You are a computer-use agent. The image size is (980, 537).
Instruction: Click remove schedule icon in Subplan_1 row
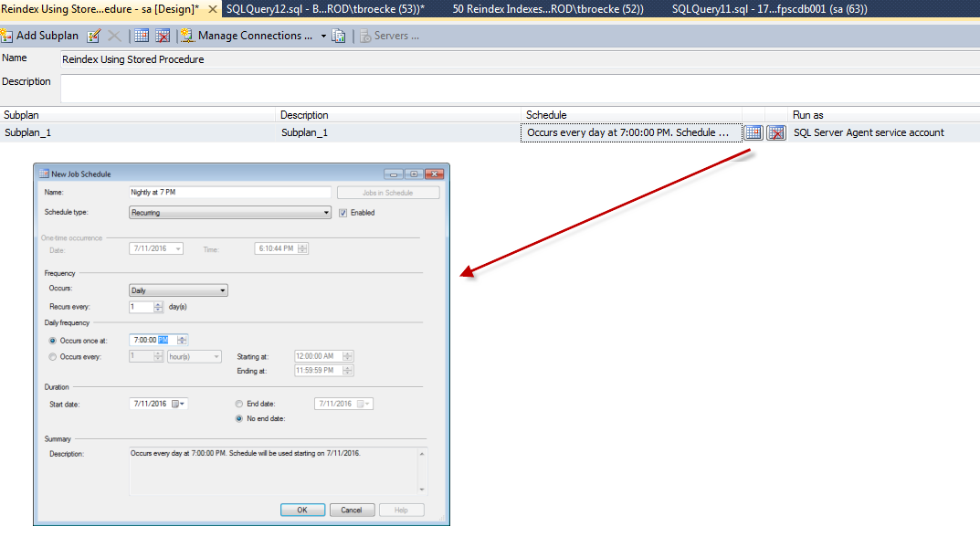[x=775, y=132]
